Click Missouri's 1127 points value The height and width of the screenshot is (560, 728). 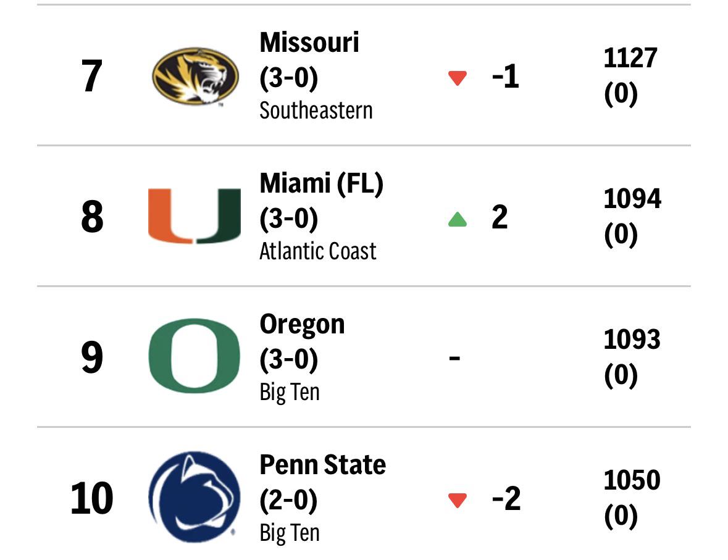coord(630,58)
